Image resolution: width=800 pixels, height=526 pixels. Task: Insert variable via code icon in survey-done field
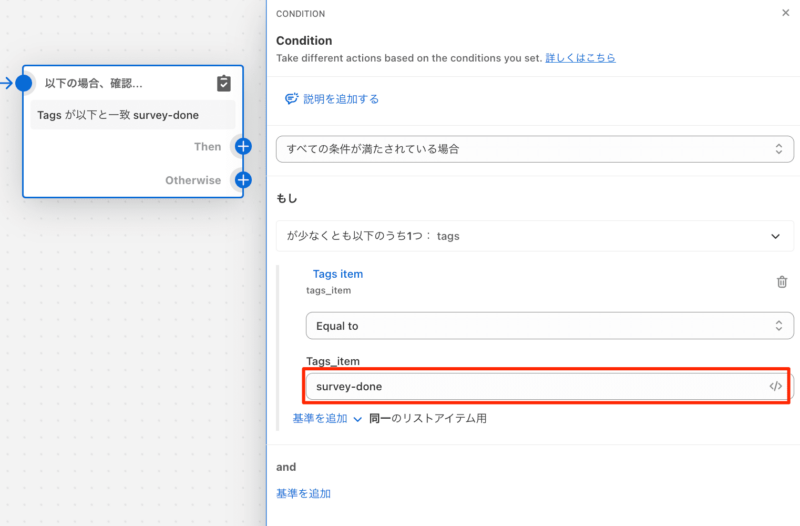[776, 386]
